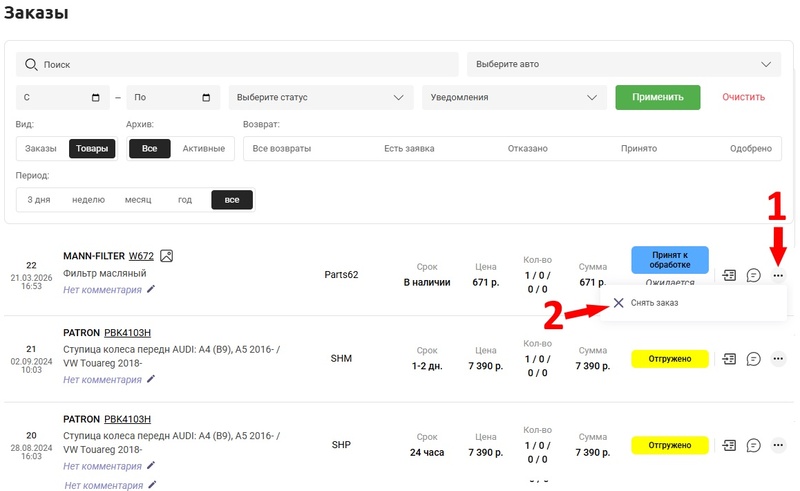The image size is (800, 491).
Task: Set period filter to 'неделю'
Action: click(x=88, y=200)
